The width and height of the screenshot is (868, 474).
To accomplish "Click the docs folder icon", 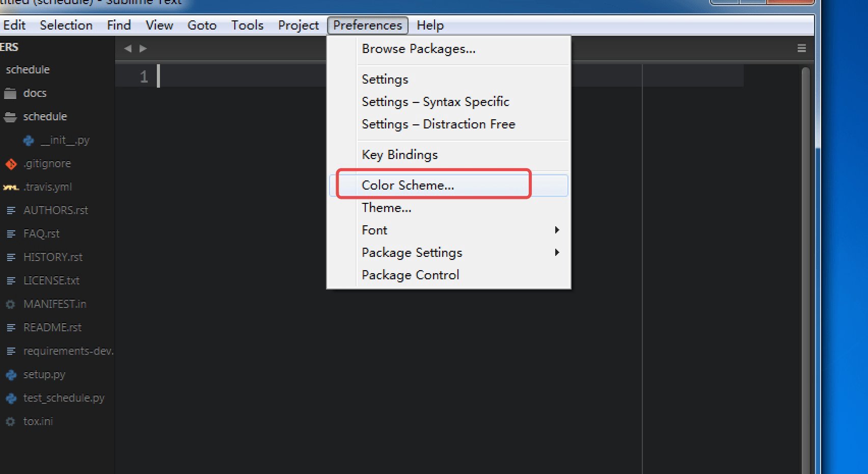I will click(x=10, y=93).
